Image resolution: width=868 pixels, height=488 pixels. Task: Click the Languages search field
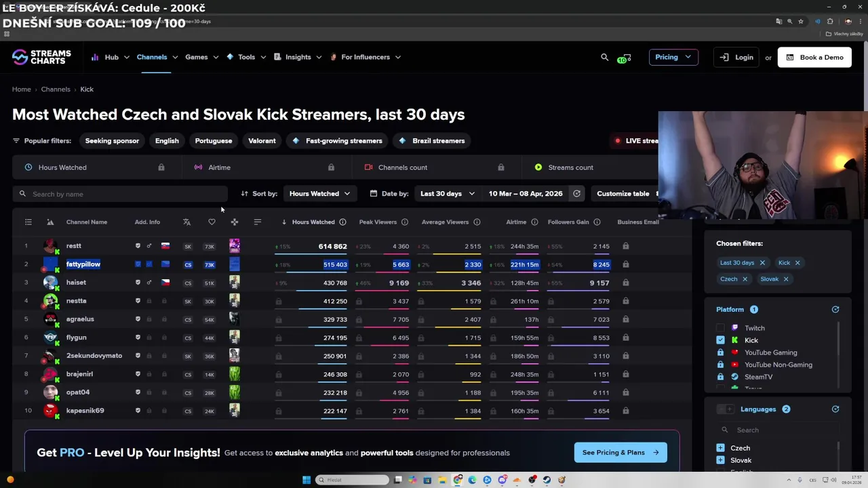pos(777,430)
